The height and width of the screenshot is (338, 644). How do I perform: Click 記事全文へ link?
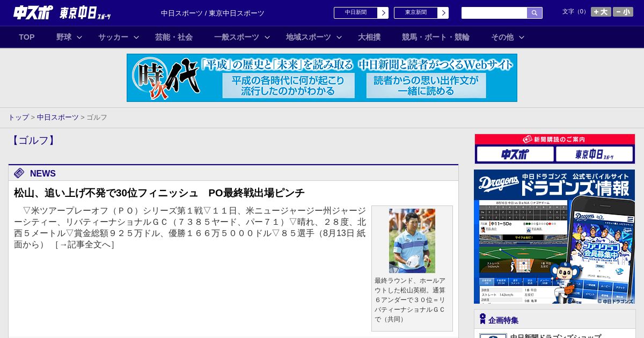84,245
